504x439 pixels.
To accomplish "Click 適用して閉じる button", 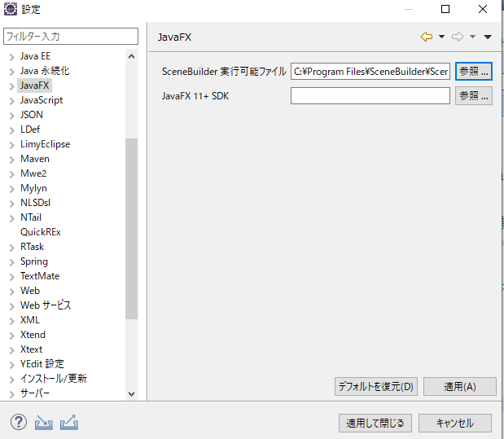I will pyautogui.click(x=375, y=423).
